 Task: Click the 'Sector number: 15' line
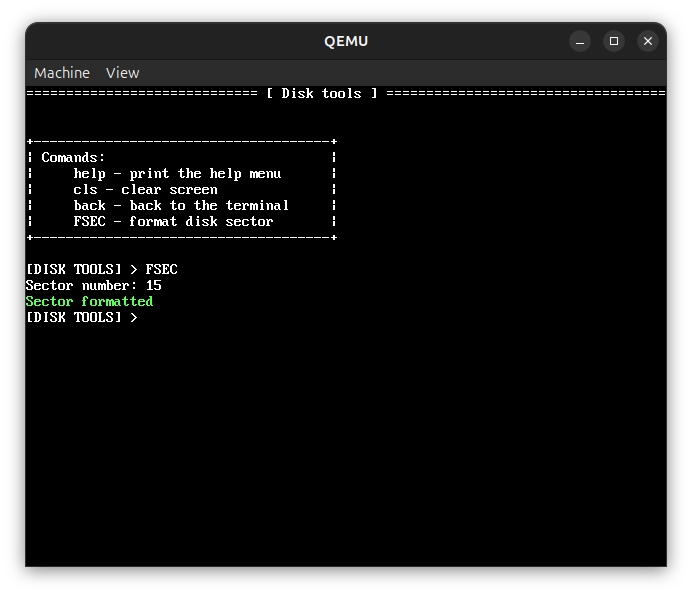click(94, 286)
